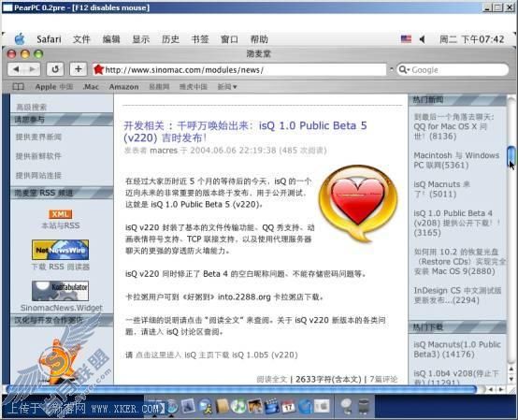
Task: Click the 提供网站连接 sidebar link
Action: 38,175
